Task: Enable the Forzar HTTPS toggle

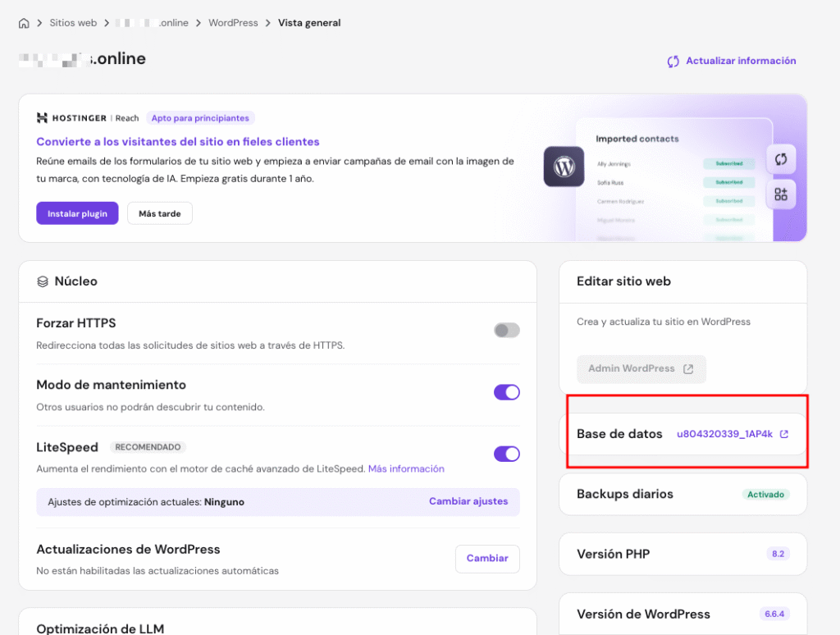Action: coord(507,330)
